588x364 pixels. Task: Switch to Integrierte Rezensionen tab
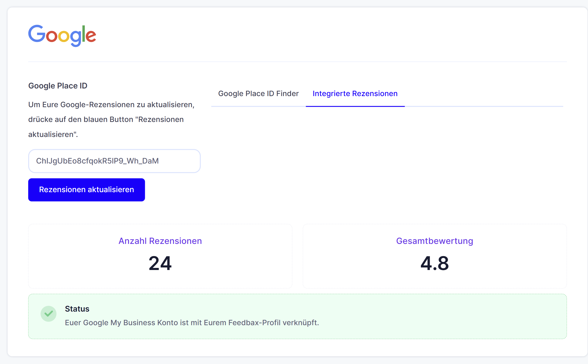click(x=355, y=93)
